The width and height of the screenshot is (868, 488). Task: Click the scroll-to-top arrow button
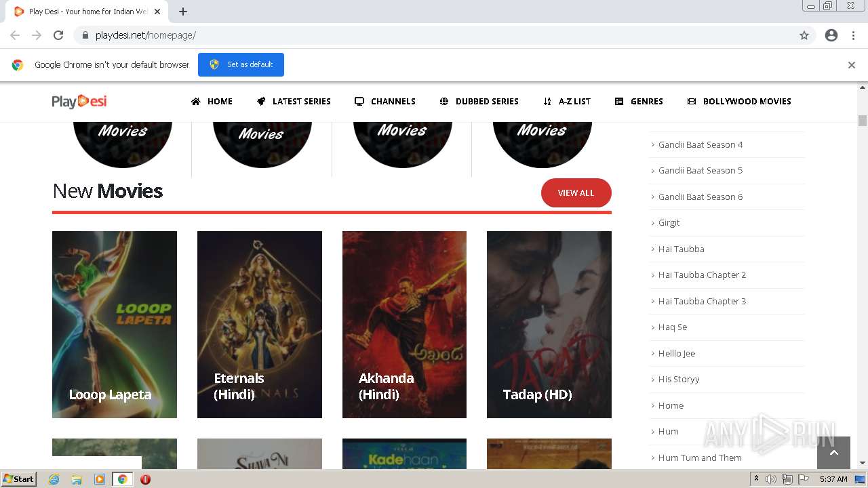834,453
